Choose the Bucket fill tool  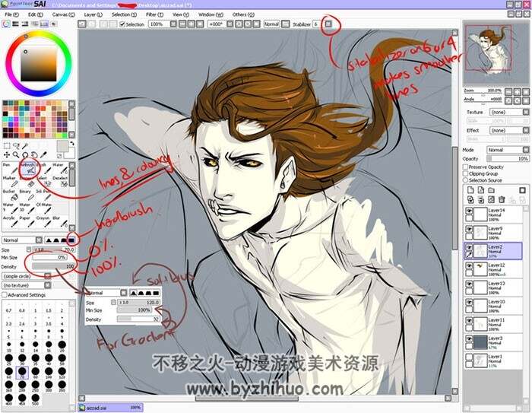9,195
